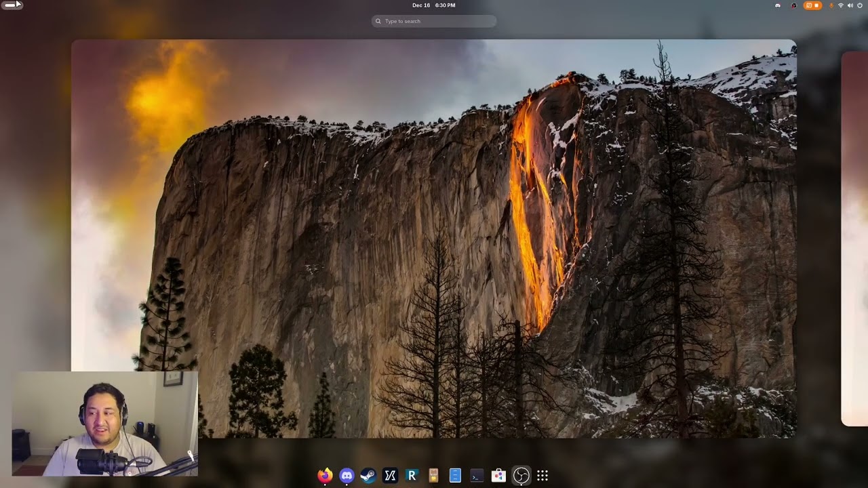This screenshot has width=868, height=488.
Task: Click the orange microphone indicator
Action: click(831, 5)
